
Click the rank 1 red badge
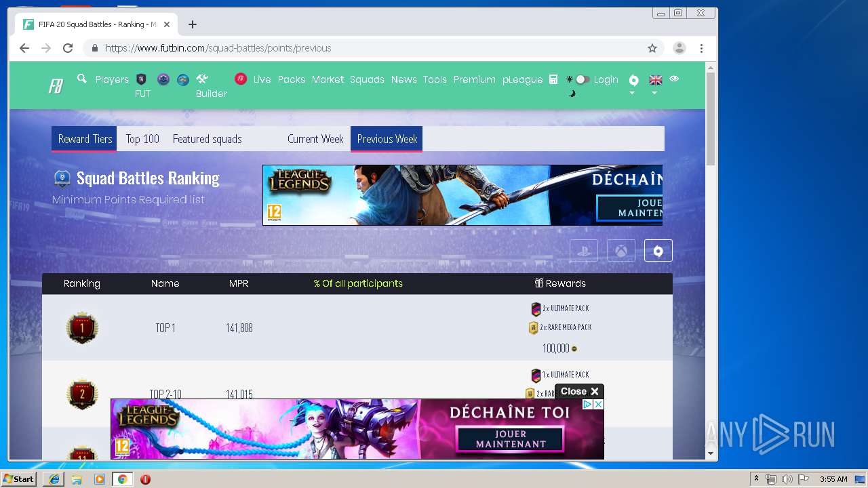(82, 328)
